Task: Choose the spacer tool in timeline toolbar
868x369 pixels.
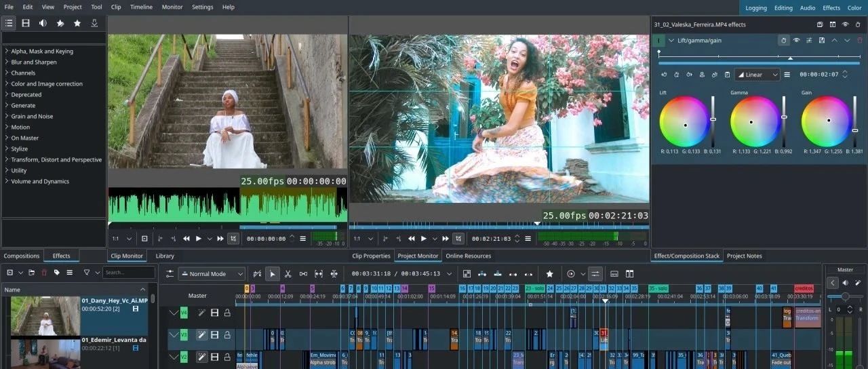Action: [x=303, y=274]
